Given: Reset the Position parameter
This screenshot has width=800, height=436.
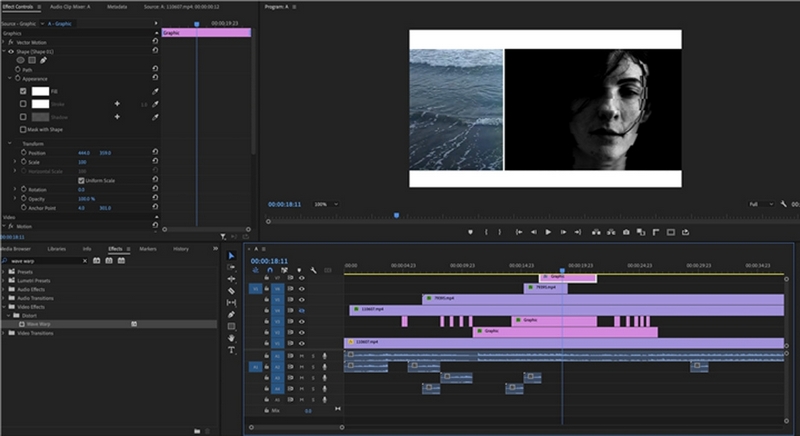Looking at the screenshot, I should click(155, 153).
